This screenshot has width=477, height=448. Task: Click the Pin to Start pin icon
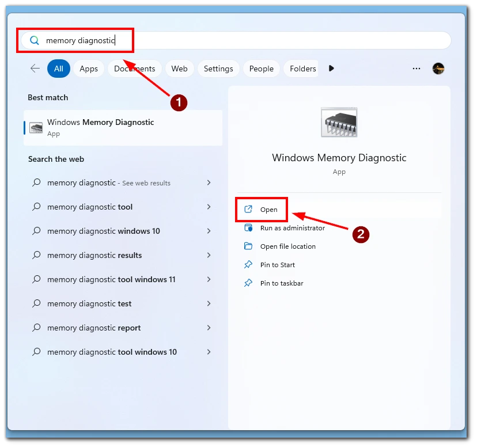[248, 265]
